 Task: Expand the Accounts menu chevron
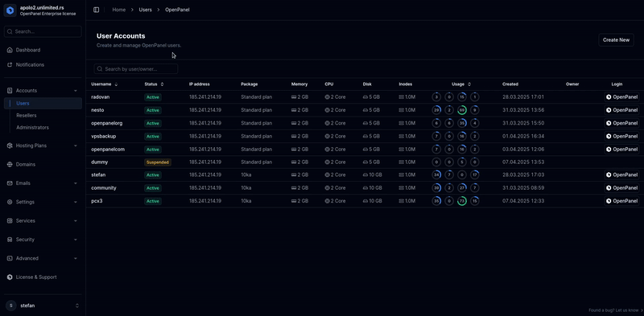[x=76, y=91]
